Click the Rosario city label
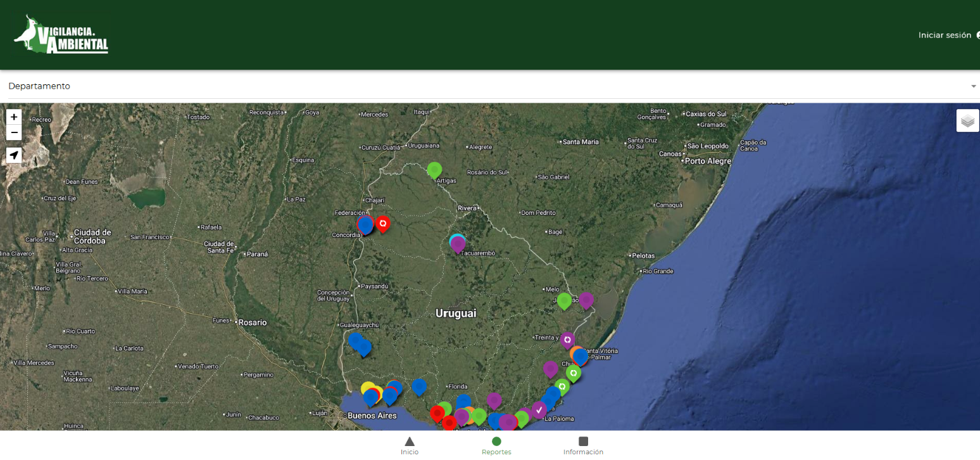The image size is (980, 460). click(253, 323)
